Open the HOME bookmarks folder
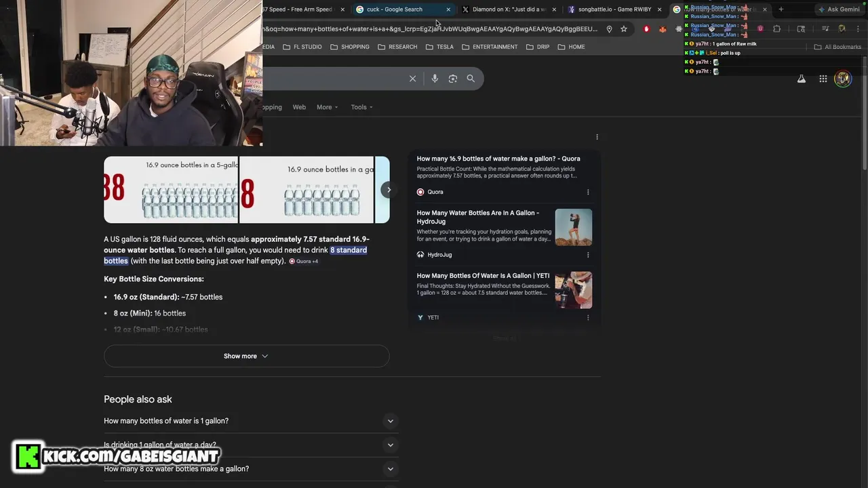 coord(571,47)
